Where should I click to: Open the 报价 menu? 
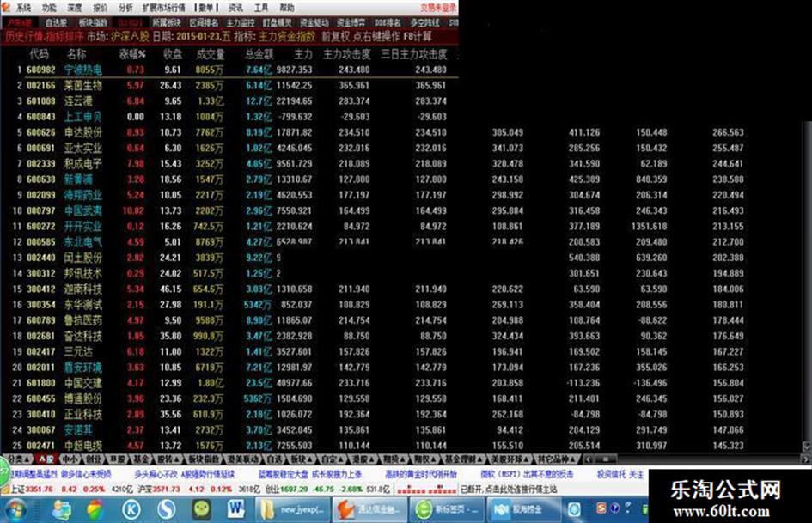pos(100,7)
